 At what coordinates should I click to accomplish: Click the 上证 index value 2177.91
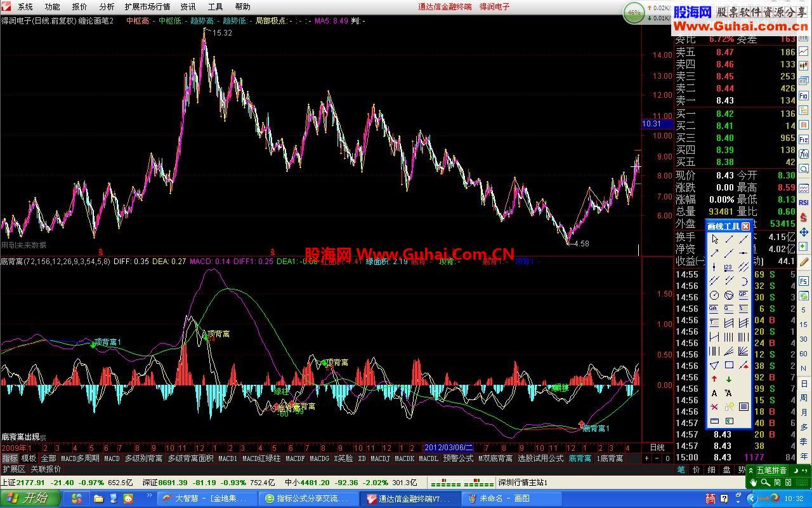point(31,483)
